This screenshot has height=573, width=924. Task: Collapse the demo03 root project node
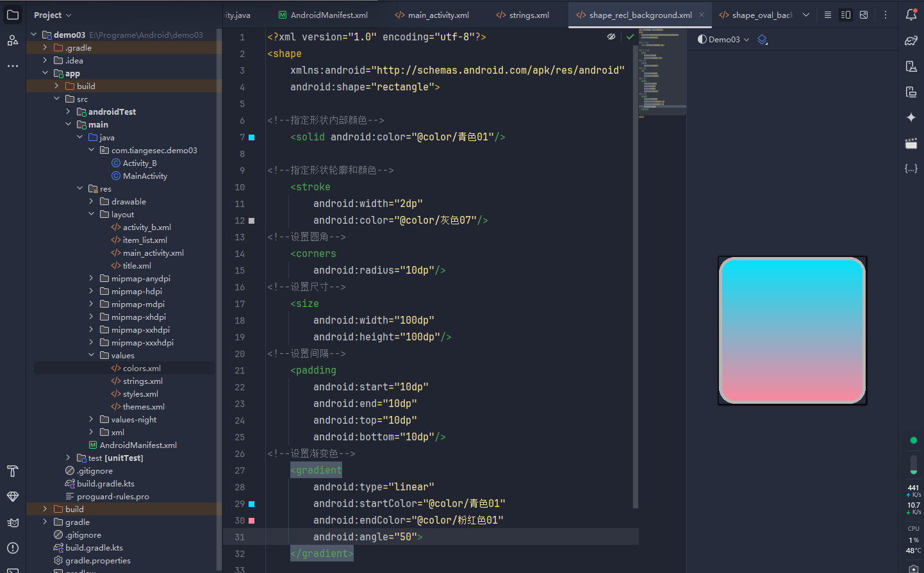coord(34,35)
